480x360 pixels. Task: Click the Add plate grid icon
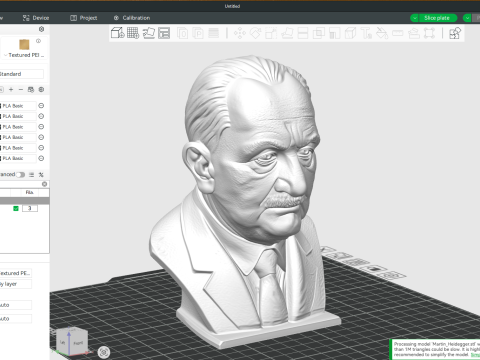tap(133, 33)
